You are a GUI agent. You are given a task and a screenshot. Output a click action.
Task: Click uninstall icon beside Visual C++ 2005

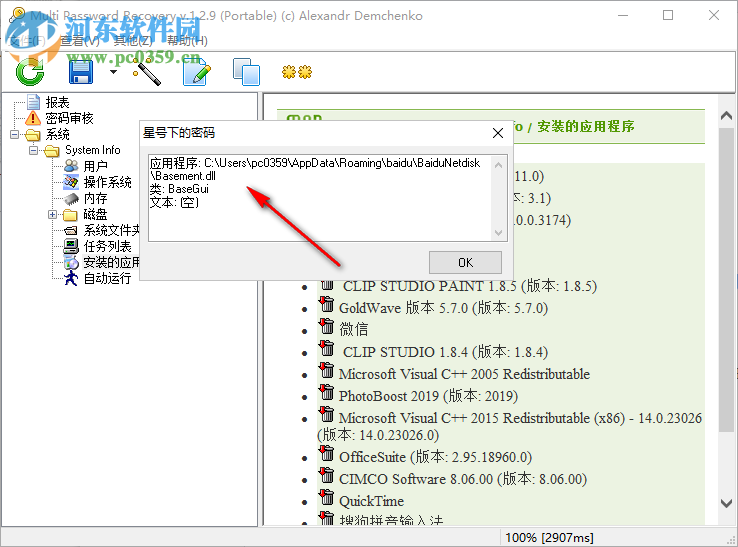point(326,370)
